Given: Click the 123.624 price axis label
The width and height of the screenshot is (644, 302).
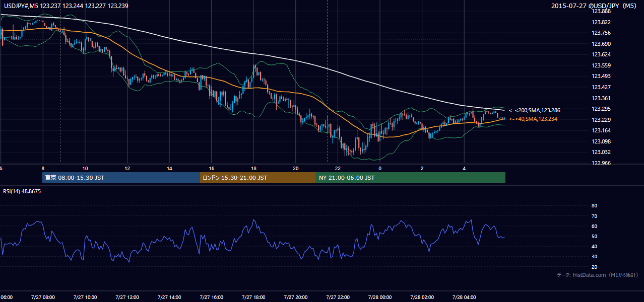Looking at the screenshot, I should pos(601,54).
